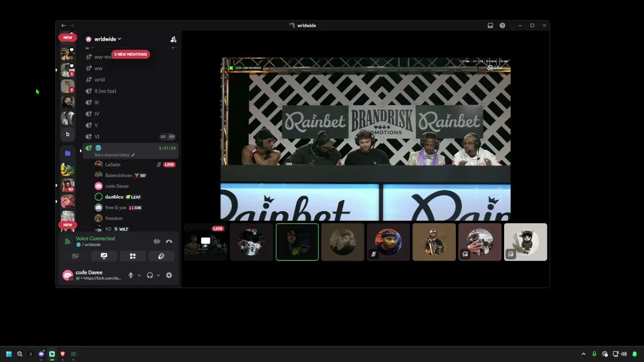Select user Balencishoes in voice list
644x362 pixels.
click(x=118, y=175)
